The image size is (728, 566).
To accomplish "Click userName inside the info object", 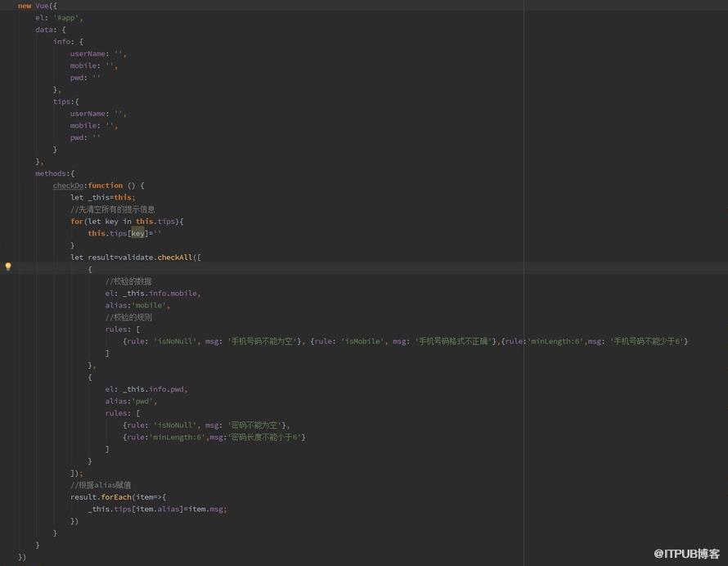I will tap(88, 54).
